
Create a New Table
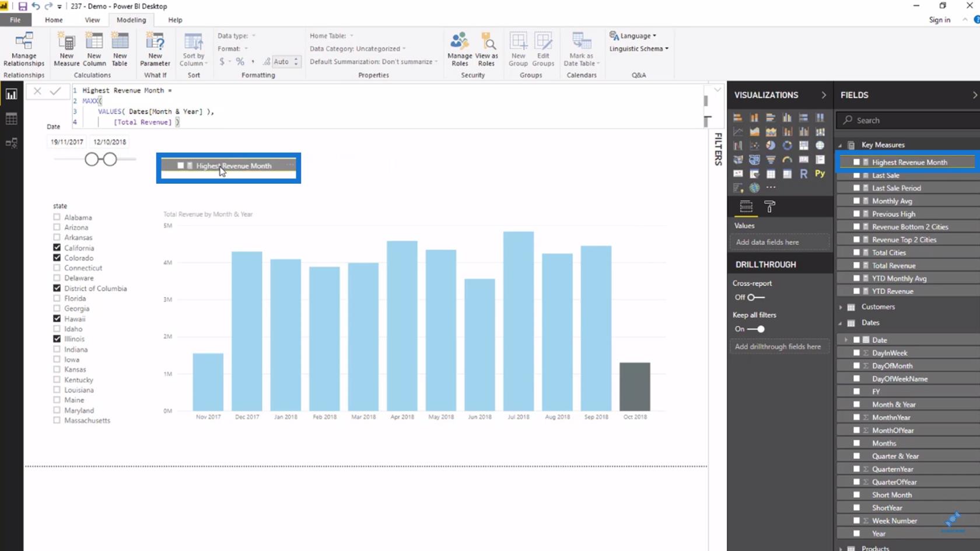pos(120,50)
